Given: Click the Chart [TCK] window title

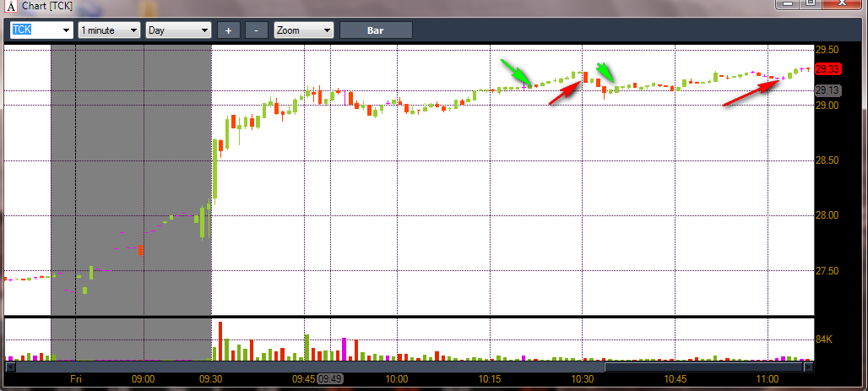Looking at the screenshot, I should (47, 8).
